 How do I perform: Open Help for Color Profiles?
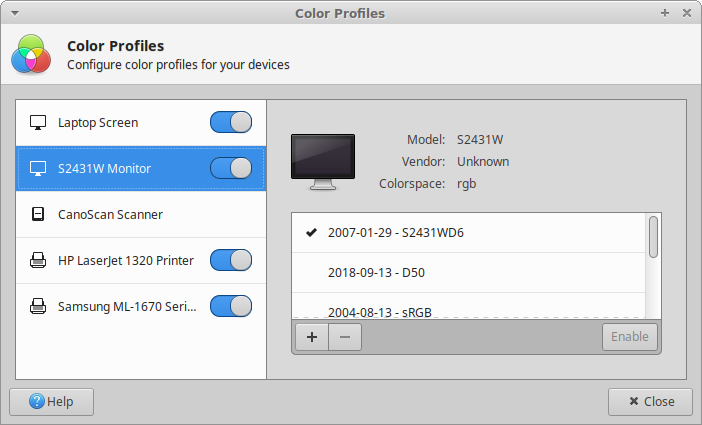(51, 402)
